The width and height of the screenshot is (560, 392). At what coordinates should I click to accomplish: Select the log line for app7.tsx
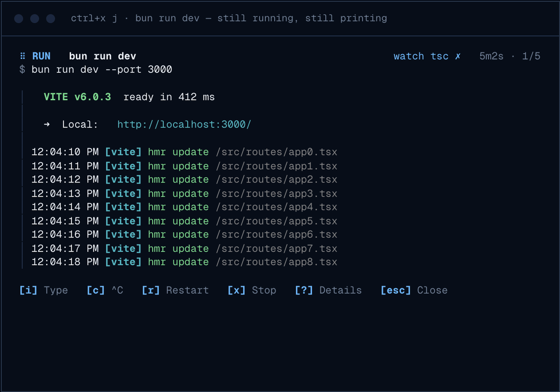coord(184,249)
